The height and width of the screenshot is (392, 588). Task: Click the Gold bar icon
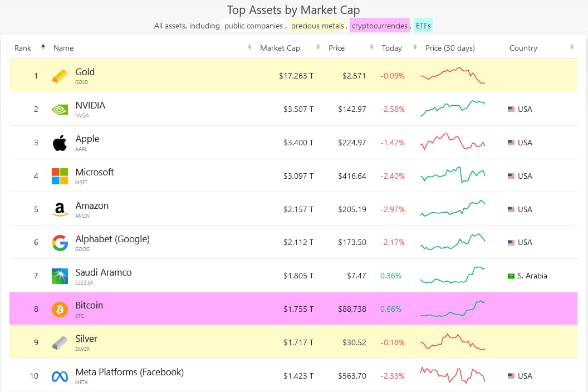[60, 76]
